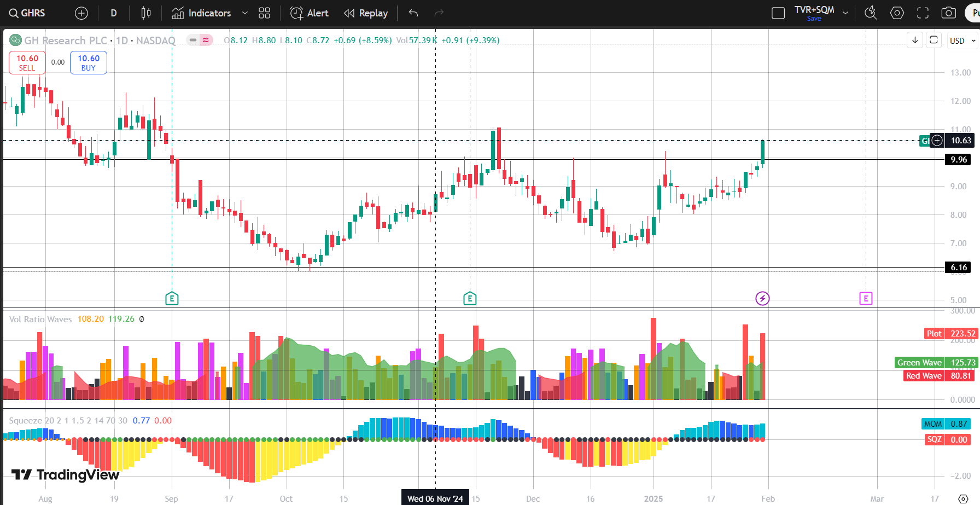
Task: Open chart settings hexagon icon
Action: click(x=897, y=13)
